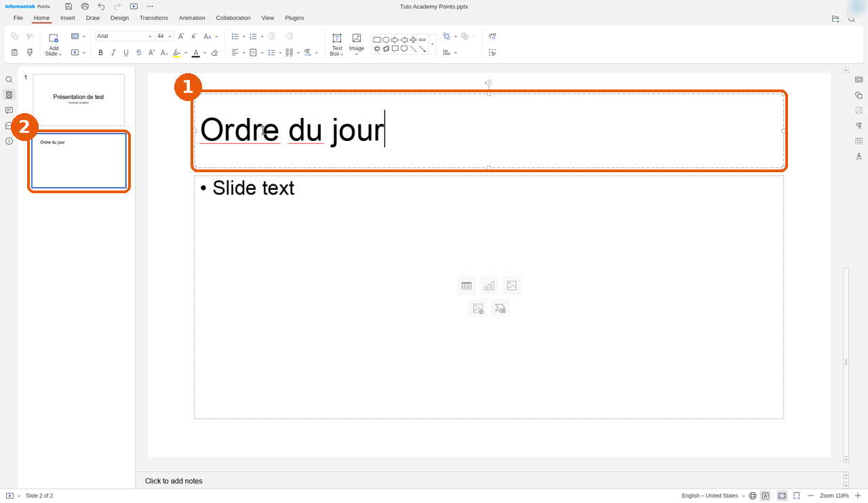868x503 pixels.
Task: Click the Replace icon in ribbon
Action: pos(492,36)
